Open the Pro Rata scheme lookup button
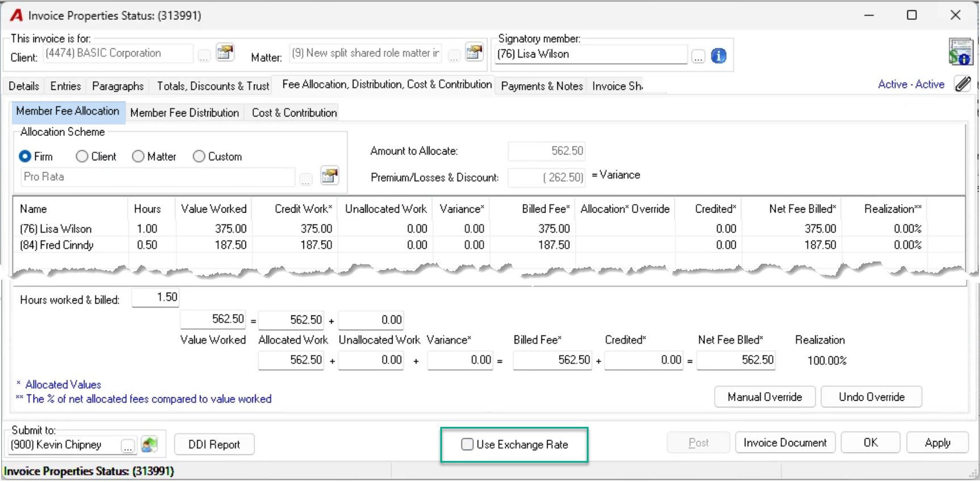The height and width of the screenshot is (482, 980). tap(306, 180)
